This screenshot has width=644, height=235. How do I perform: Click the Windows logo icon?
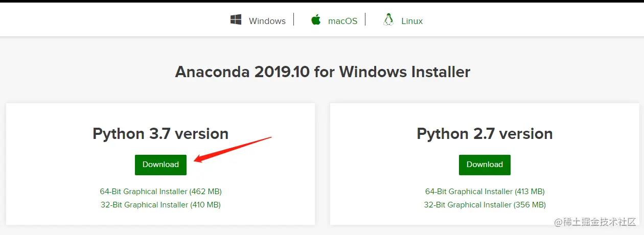(x=236, y=20)
